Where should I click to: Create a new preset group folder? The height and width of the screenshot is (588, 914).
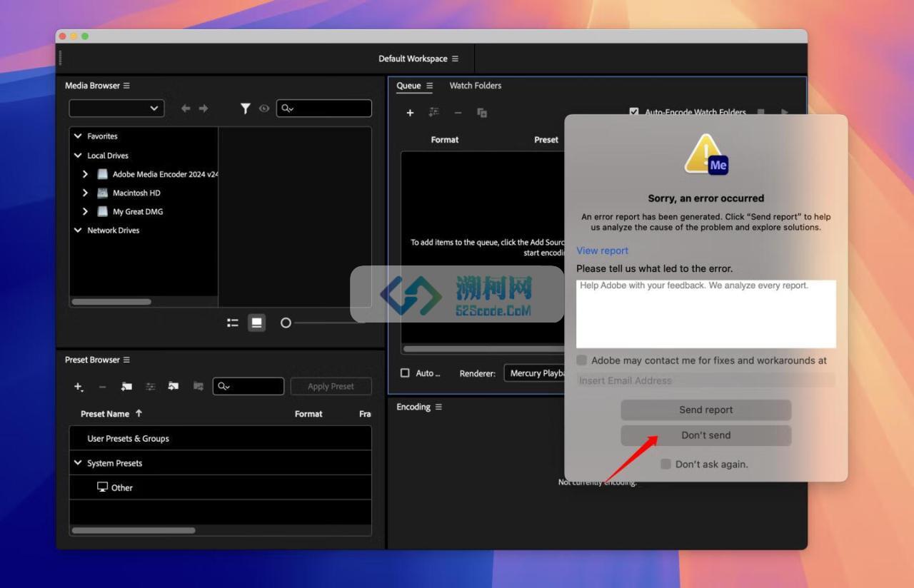(126, 386)
